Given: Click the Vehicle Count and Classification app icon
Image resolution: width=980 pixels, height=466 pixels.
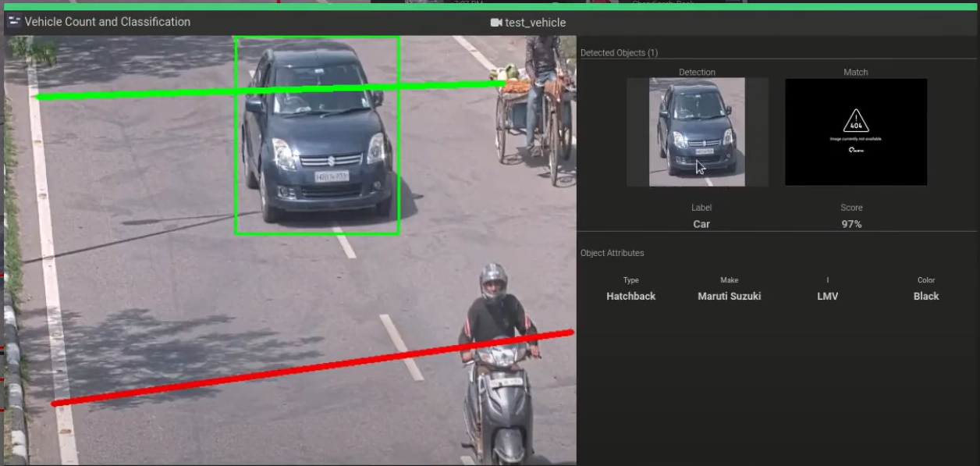Looking at the screenshot, I should [14, 22].
